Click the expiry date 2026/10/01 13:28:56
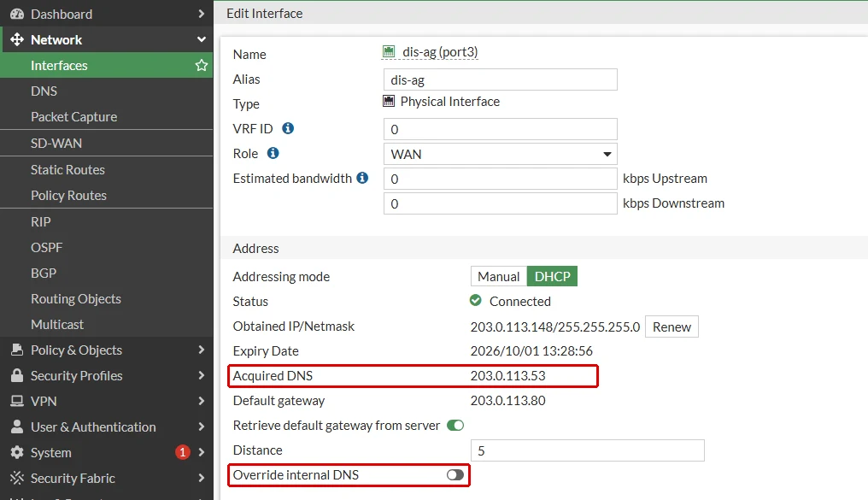The width and height of the screenshot is (868, 500). pyautogui.click(x=531, y=351)
